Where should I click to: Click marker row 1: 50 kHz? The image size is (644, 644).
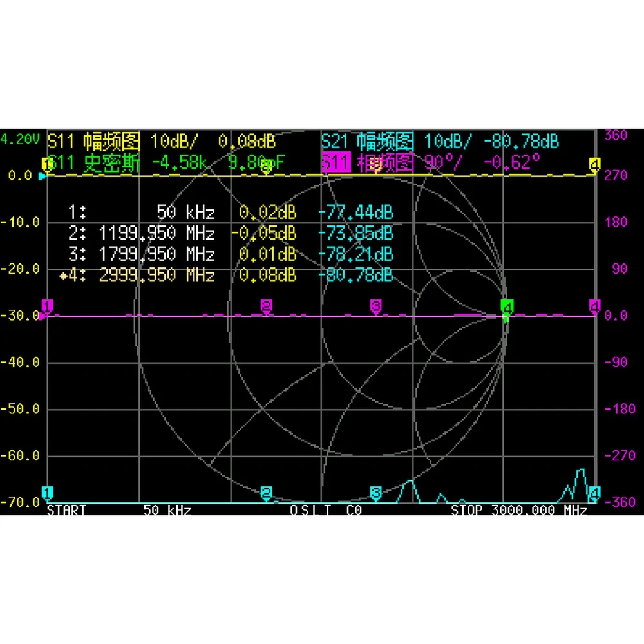click(141, 213)
